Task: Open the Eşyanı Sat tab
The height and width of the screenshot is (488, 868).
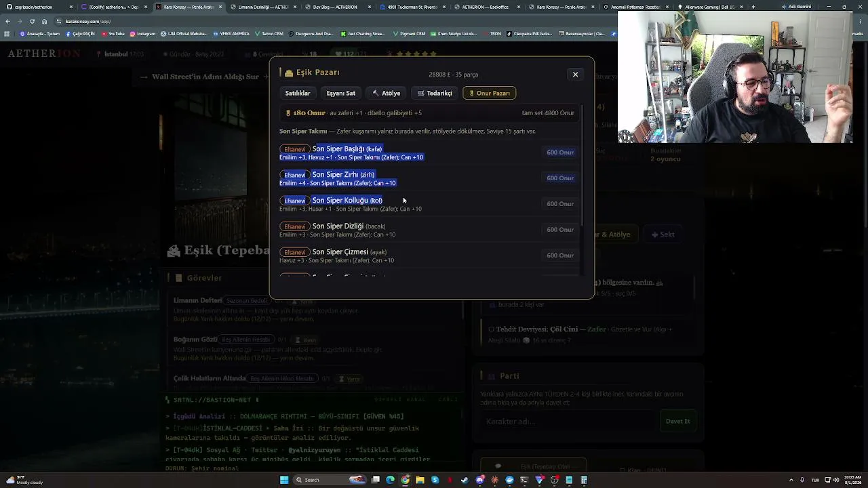Action: [x=340, y=93]
